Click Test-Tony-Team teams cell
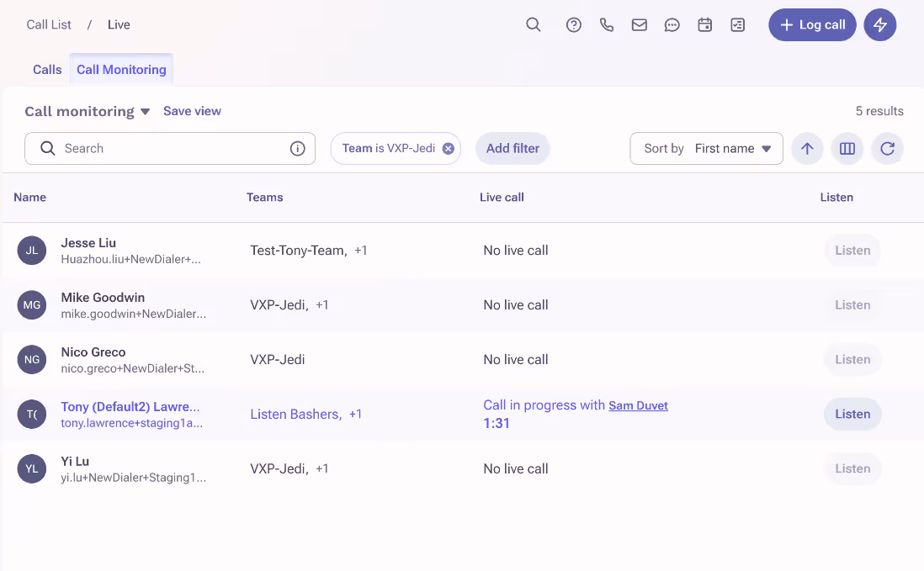The height and width of the screenshot is (571, 924). [299, 251]
